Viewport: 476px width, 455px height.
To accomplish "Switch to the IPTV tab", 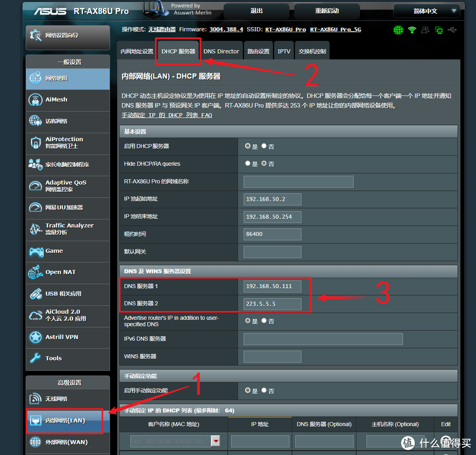I will [x=284, y=51].
